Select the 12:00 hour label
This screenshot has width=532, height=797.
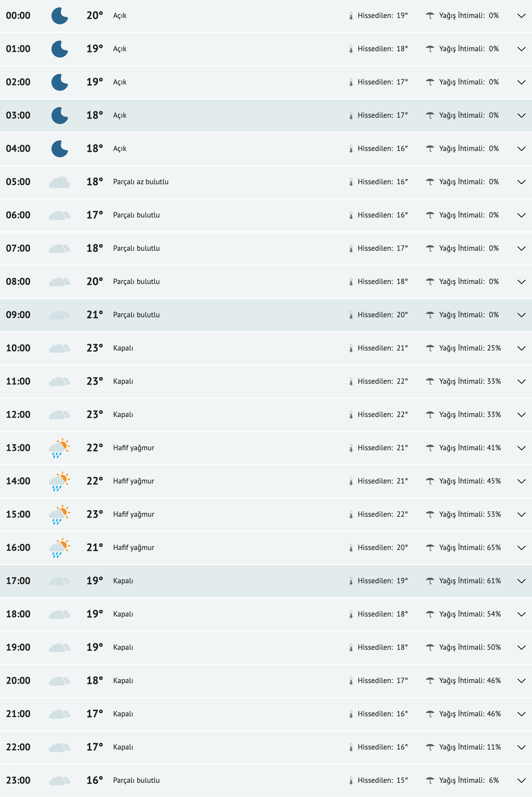[x=18, y=414]
